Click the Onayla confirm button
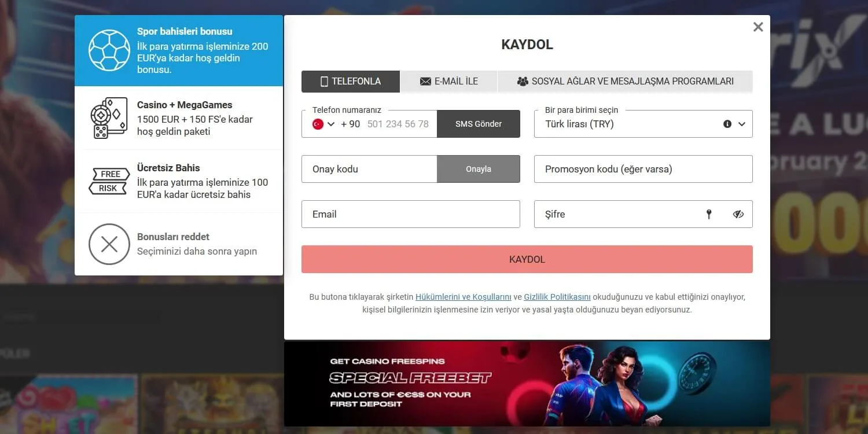This screenshot has height=434, width=868. [x=479, y=169]
